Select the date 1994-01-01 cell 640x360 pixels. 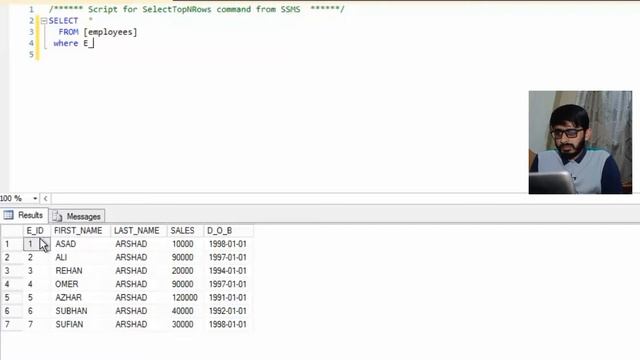[228, 271]
